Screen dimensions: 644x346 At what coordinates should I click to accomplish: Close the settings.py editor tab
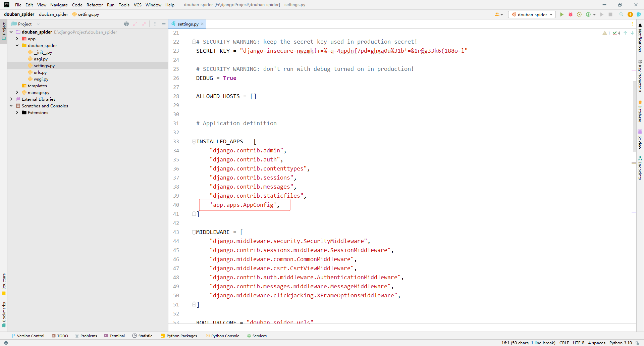[202, 24]
